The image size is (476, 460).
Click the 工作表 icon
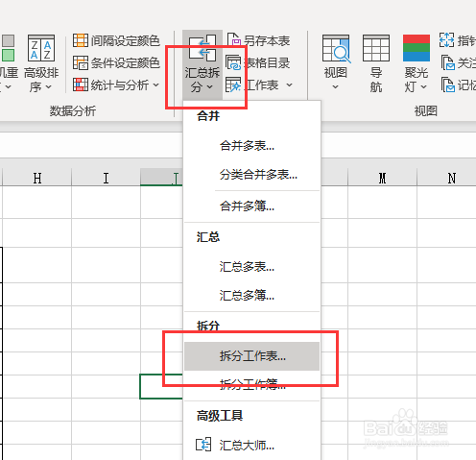tap(233, 85)
